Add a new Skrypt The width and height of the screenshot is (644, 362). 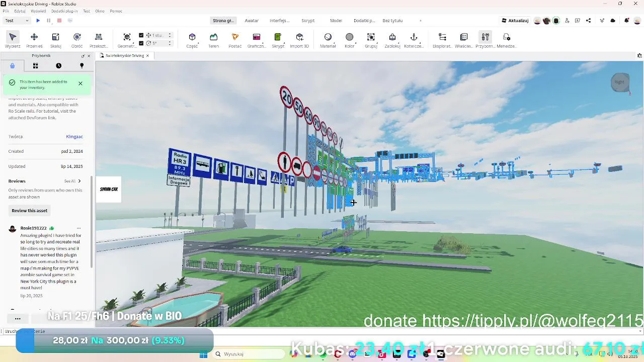(278, 40)
